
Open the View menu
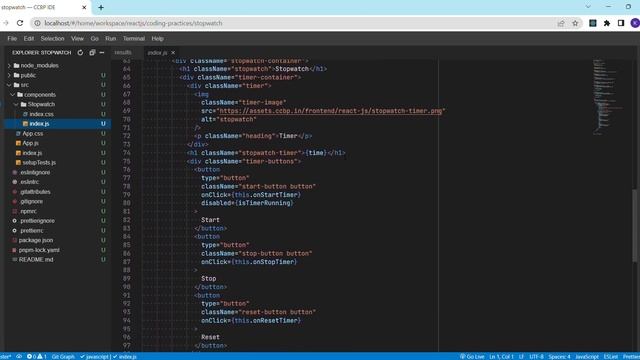[x=77, y=38]
